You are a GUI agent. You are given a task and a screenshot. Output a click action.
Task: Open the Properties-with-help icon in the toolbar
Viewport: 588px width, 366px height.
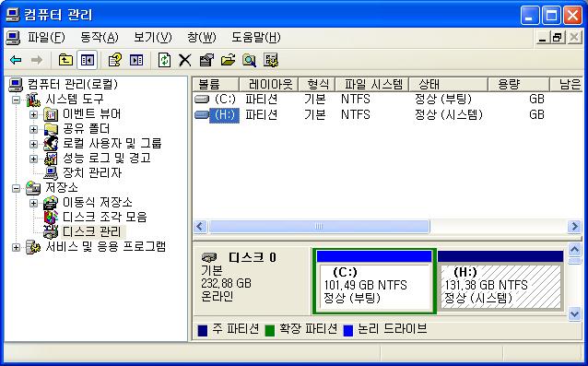coord(115,60)
